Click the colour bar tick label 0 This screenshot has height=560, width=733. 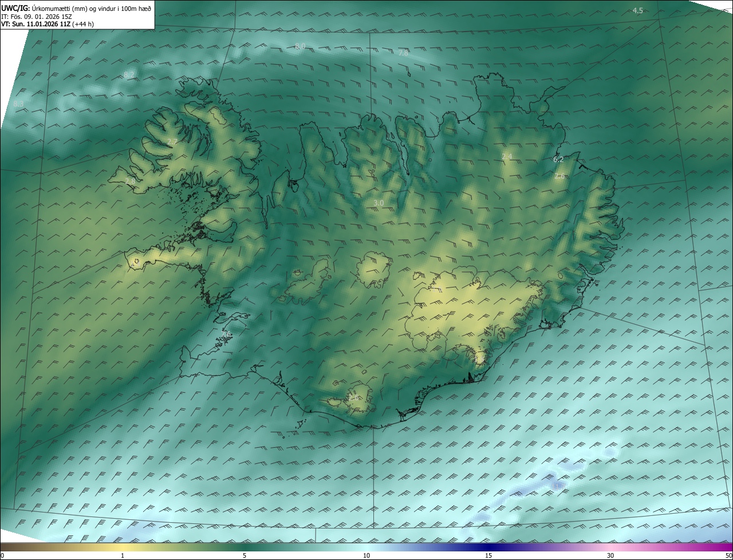[2, 555]
